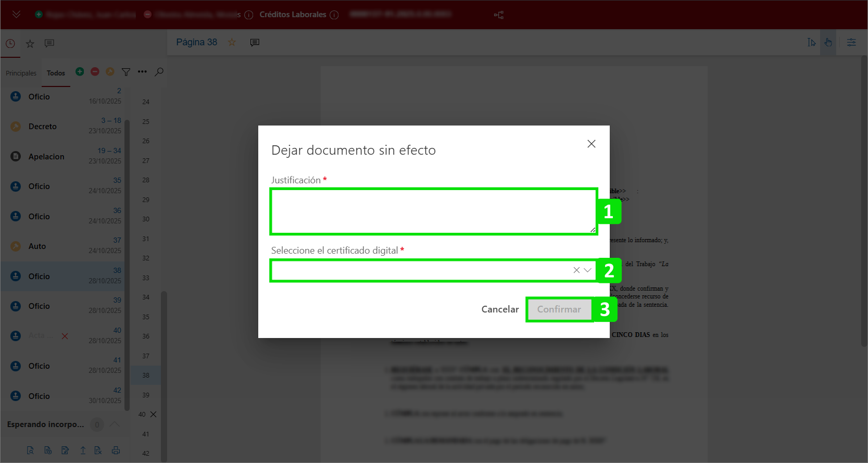This screenshot has height=463, width=868.
Task: Open favorites star tab in sidebar
Action: point(30,44)
